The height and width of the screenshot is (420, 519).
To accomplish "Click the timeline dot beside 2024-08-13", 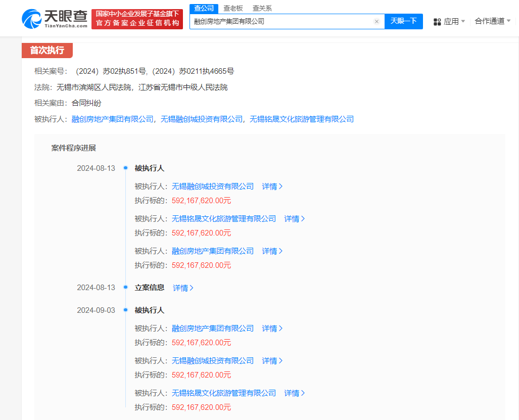I will pos(125,168).
